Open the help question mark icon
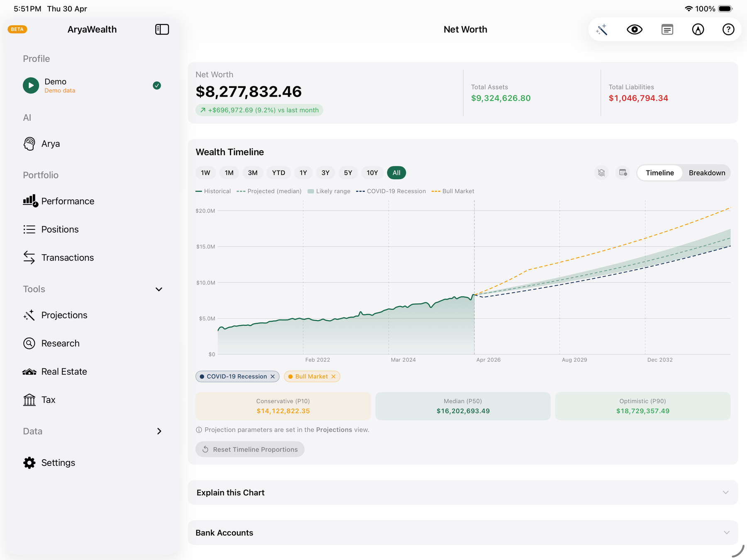Screen dimensions: 747x560 728,29
